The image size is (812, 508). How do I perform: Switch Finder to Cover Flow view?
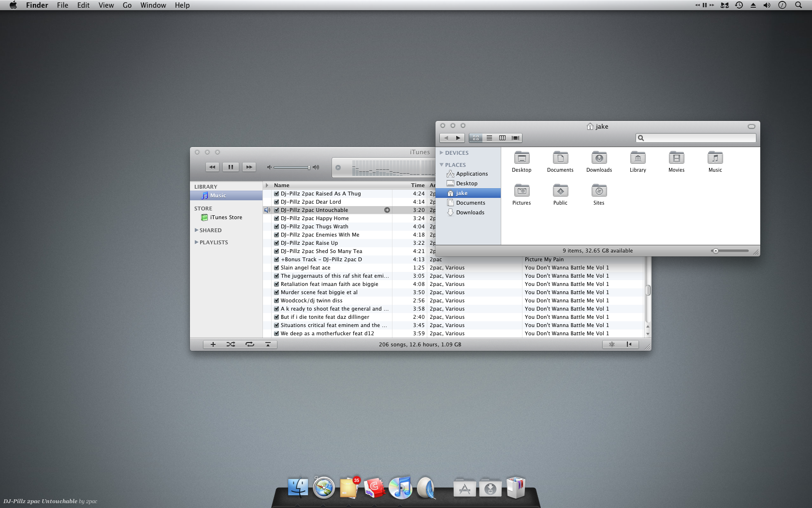(x=515, y=138)
